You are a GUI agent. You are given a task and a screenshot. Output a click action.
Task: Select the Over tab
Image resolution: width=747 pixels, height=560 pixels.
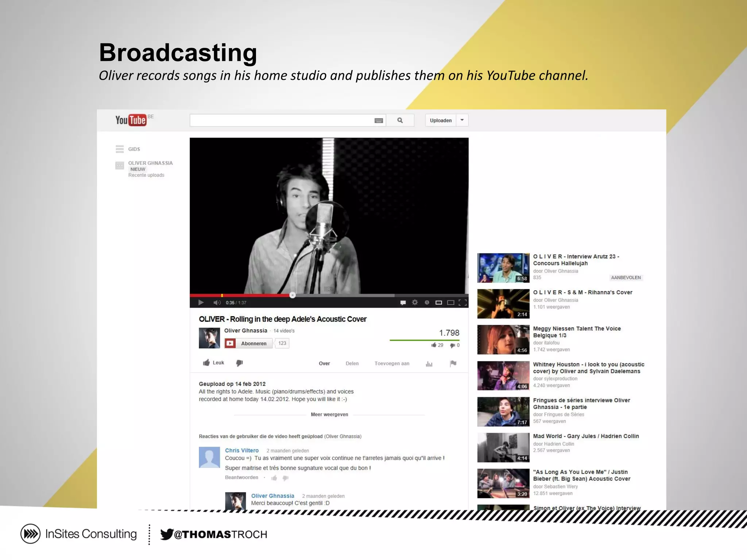(x=324, y=363)
